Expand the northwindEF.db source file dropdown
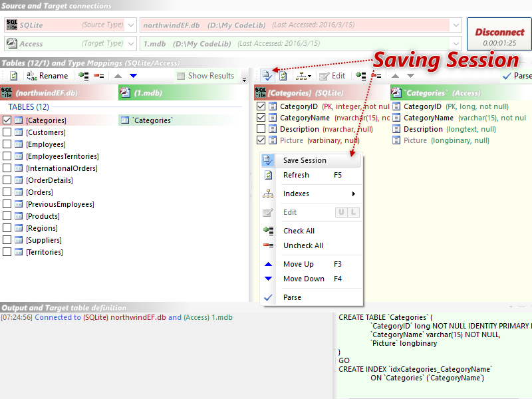This screenshot has height=399, width=532. [x=456, y=25]
